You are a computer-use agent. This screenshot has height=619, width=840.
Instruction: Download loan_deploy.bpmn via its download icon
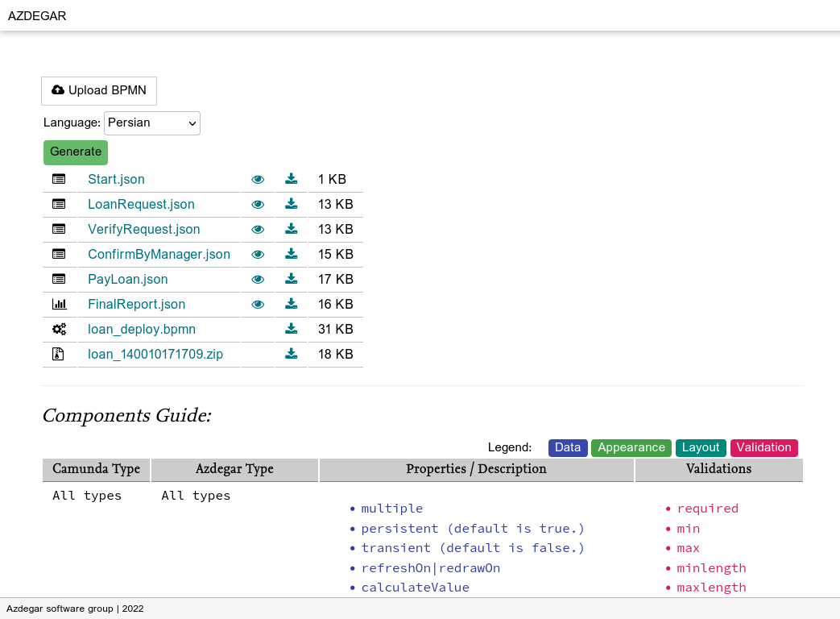pyautogui.click(x=291, y=329)
